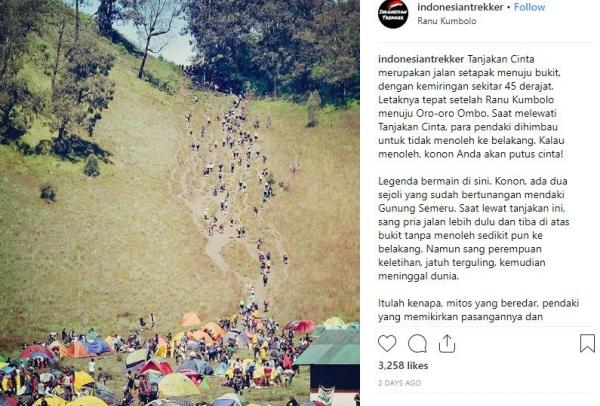600x406 pixels.
Task: Open comments with the speech bubble icon
Action: pos(417,343)
